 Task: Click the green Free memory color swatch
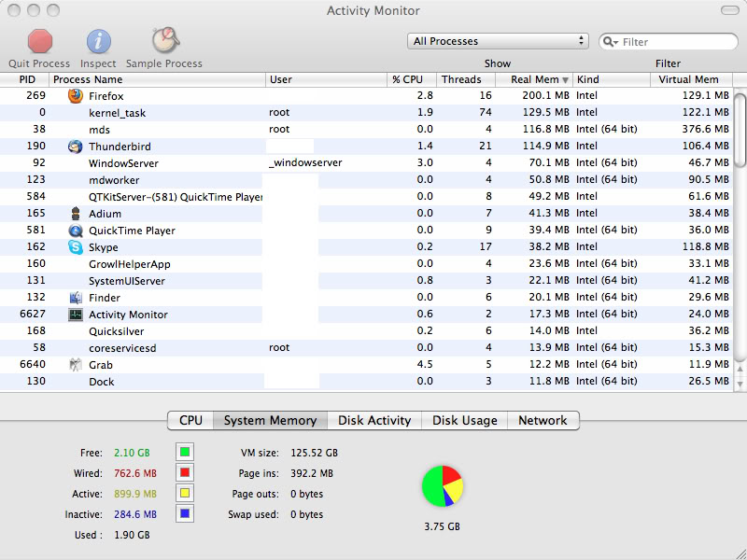point(185,452)
